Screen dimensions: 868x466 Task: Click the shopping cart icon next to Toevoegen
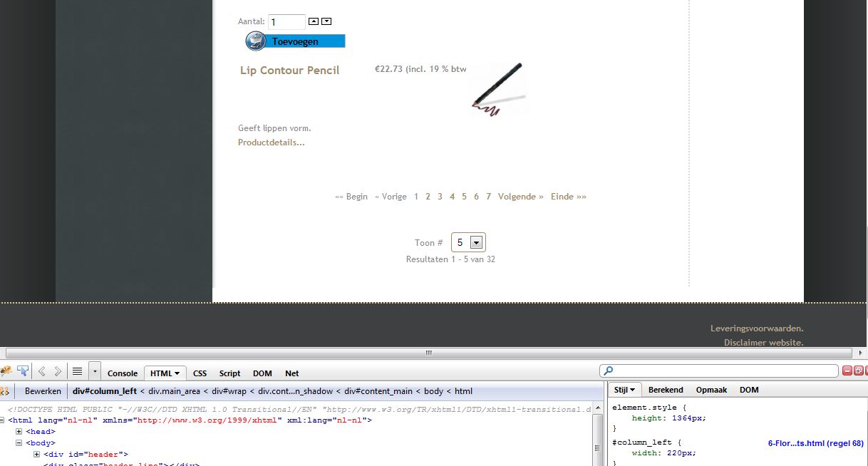(x=256, y=41)
